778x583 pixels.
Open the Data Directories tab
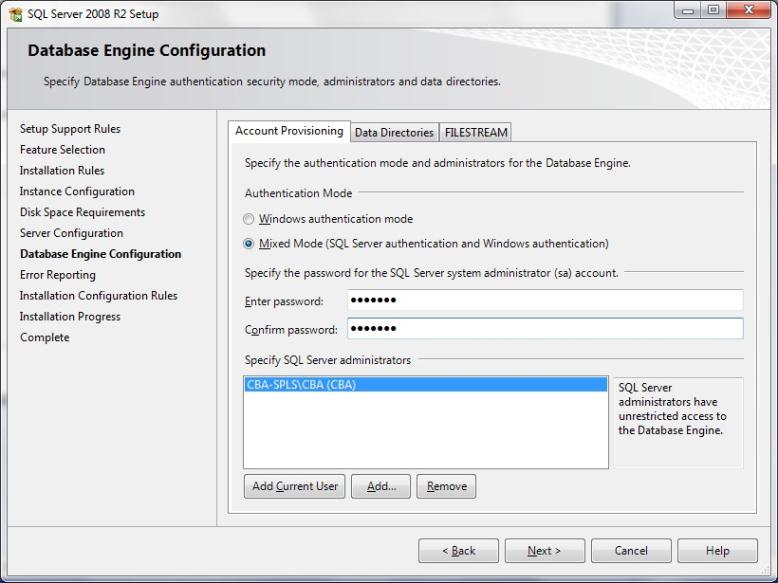pyautogui.click(x=394, y=132)
